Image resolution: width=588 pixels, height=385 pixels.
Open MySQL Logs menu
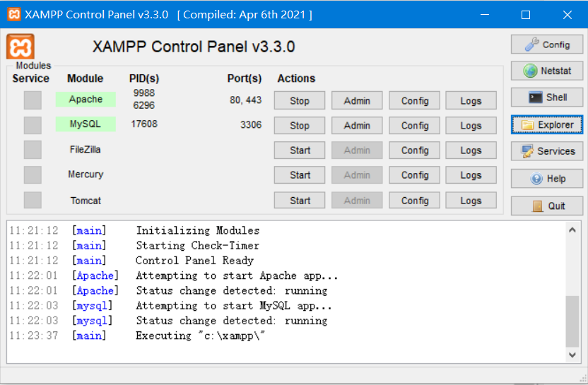471,125
